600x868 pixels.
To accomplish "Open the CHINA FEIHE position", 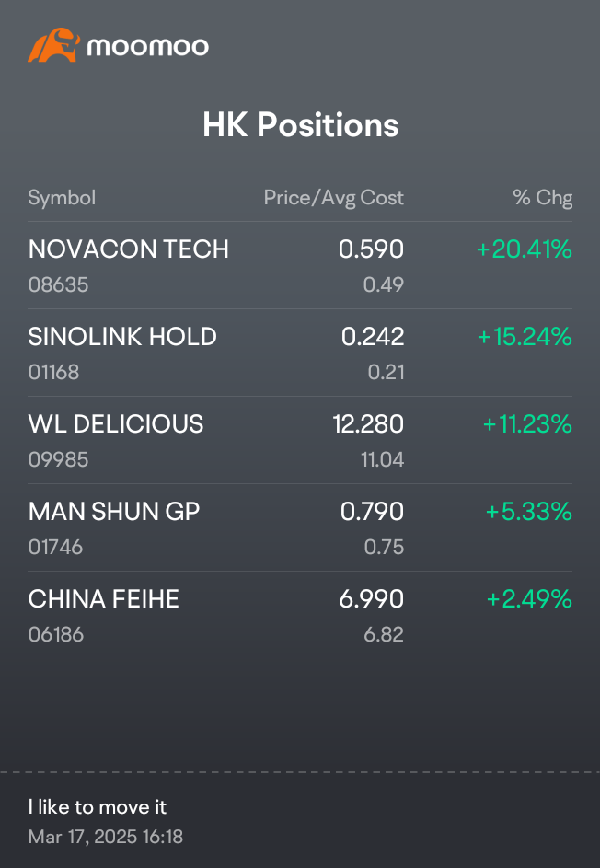I will point(300,616).
